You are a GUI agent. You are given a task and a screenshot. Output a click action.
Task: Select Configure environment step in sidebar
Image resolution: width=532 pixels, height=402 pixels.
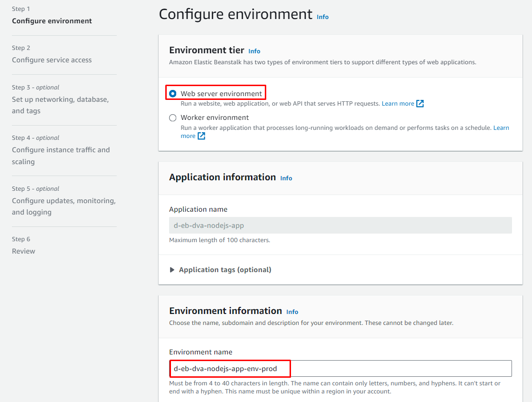pos(52,21)
